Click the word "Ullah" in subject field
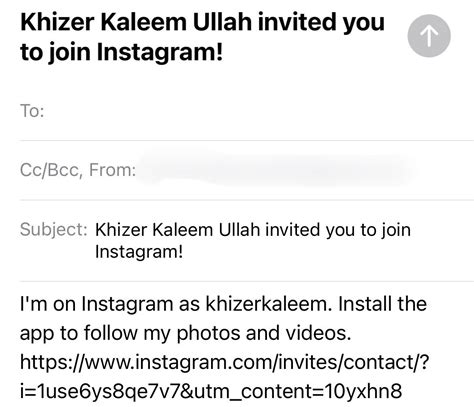This screenshot has height=407, width=474. click(x=239, y=230)
